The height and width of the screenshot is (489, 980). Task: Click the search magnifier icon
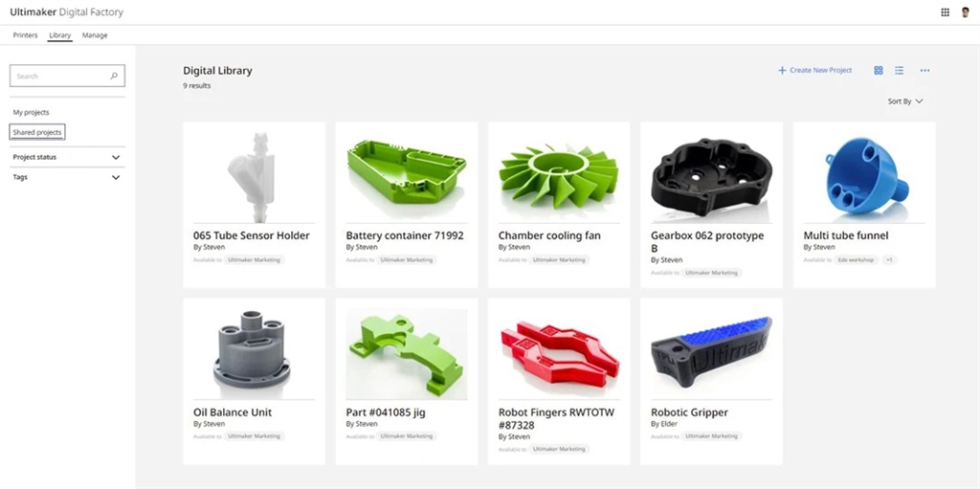114,76
